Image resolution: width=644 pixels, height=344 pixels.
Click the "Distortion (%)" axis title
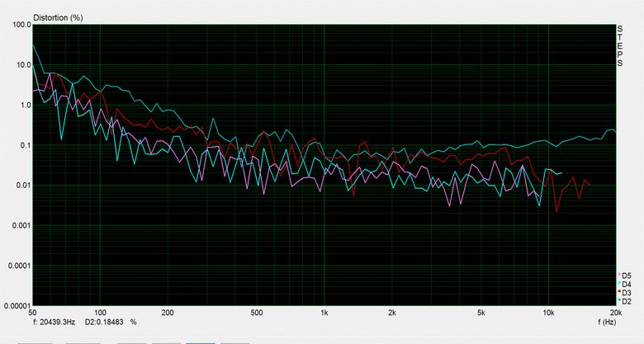click(x=58, y=17)
